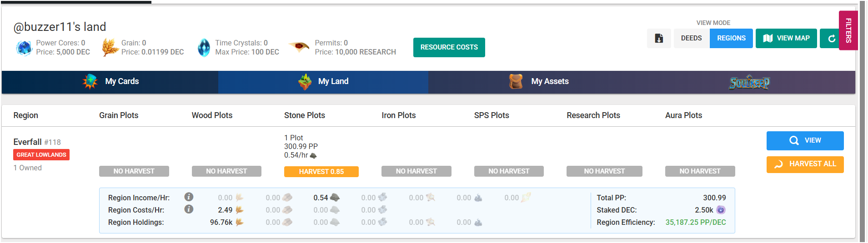
Task: Click the Staked DEC coin icon
Action: 721,210
